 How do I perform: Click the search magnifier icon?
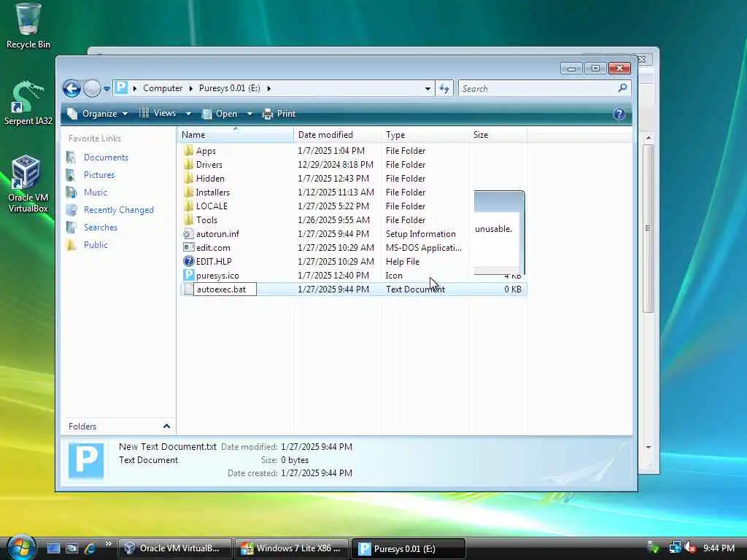coord(622,88)
